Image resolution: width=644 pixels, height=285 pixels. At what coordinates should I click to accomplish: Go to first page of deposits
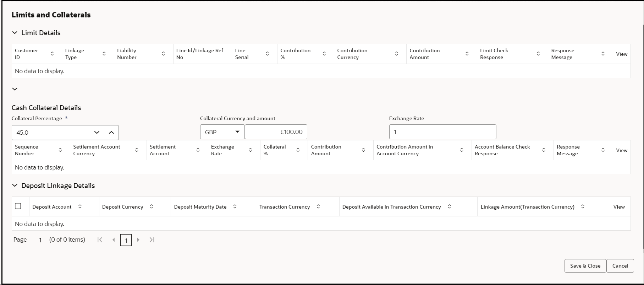(100, 240)
